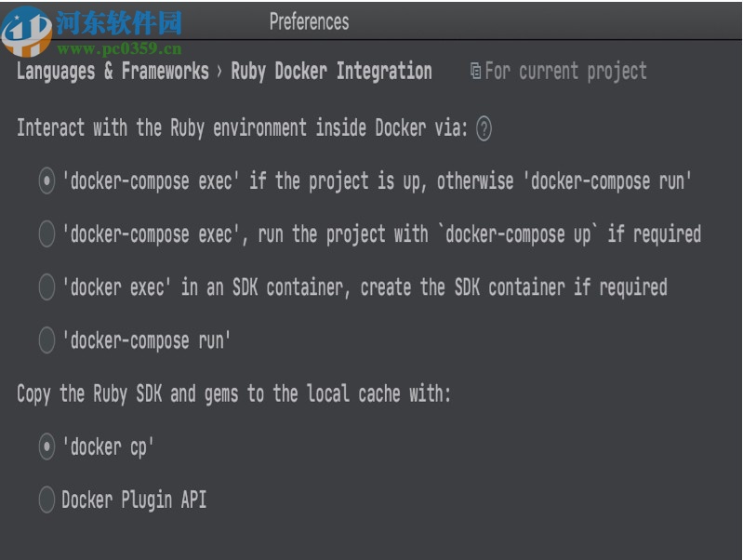
Task: Click 'Copy the Ruby SDK and gems' heading
Action: 232,394
